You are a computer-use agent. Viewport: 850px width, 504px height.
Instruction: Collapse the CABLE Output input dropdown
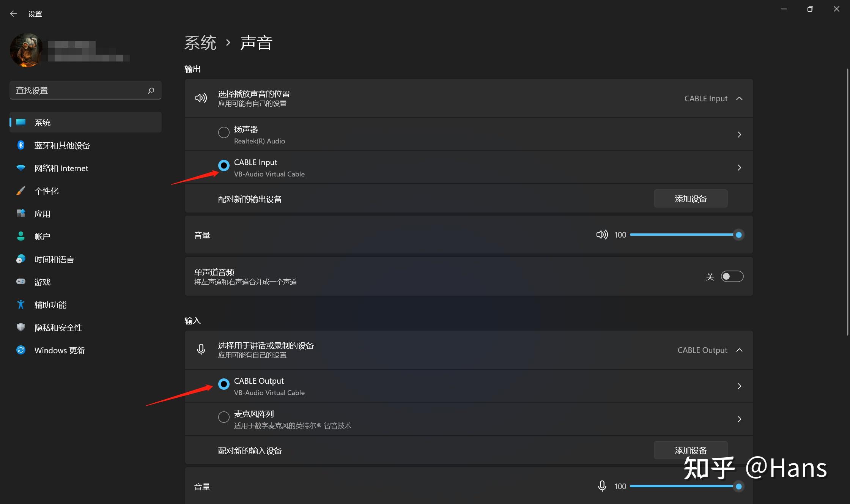[739, 350]
